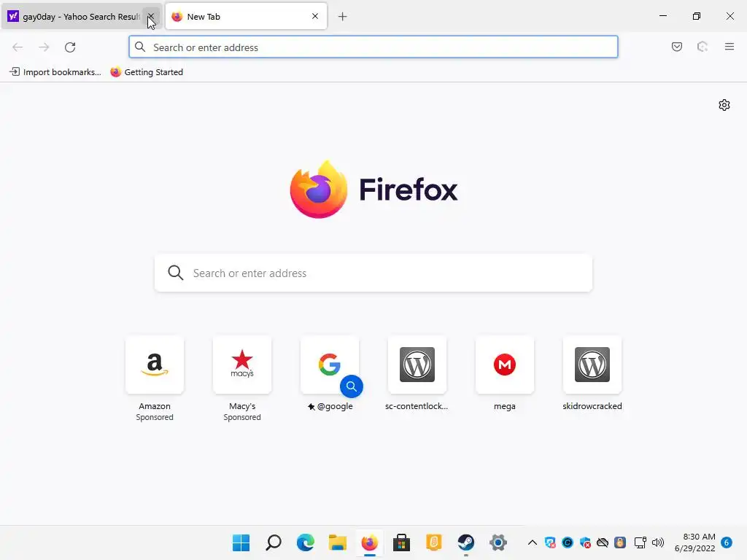
Task: Open a new tab with plus button
Action: pos(342,17)
